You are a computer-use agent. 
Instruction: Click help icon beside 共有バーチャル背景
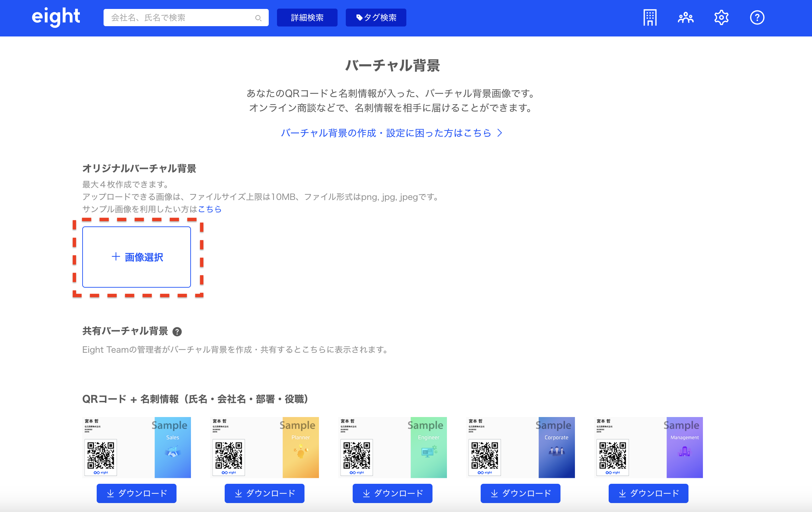(x=177, y=332)
